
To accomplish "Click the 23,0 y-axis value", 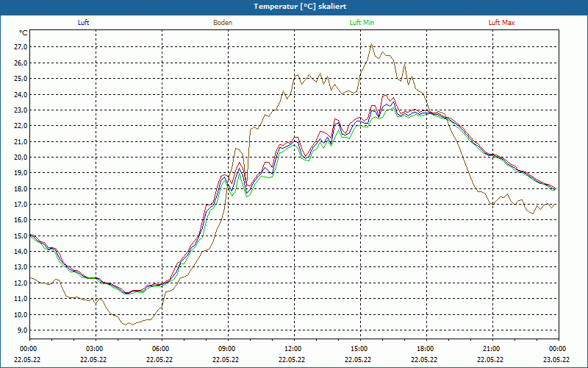I will pos(21,110).
